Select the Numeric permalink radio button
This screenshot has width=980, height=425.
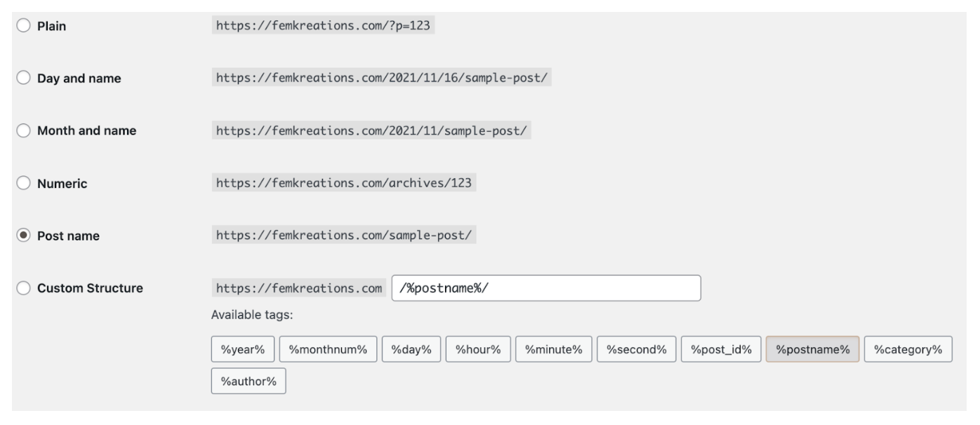pyautogui.click(x=23, y=183)
